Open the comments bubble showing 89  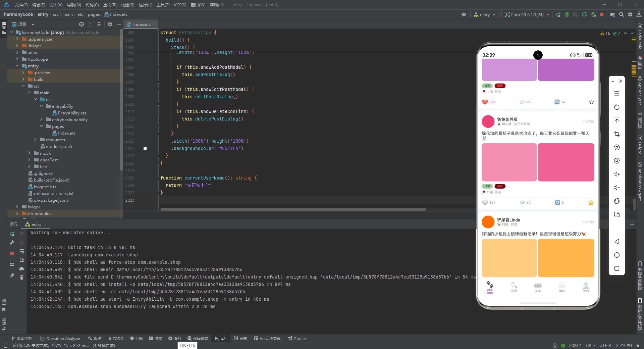[522, 102]
